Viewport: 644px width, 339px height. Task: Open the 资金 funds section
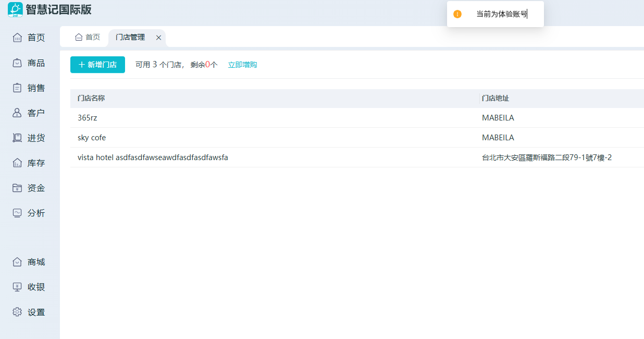(x=29, y=188)
